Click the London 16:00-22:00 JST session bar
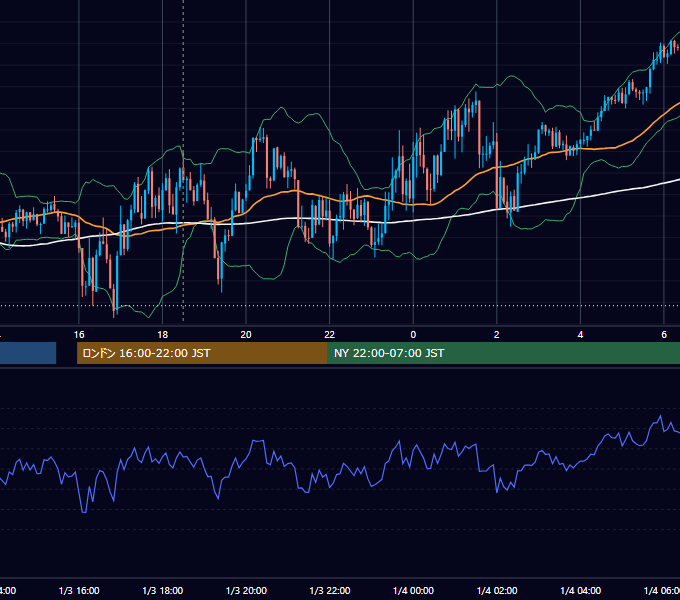Image resolution: width=680 pixels, height=600 pixels. [x=202, y=353]
